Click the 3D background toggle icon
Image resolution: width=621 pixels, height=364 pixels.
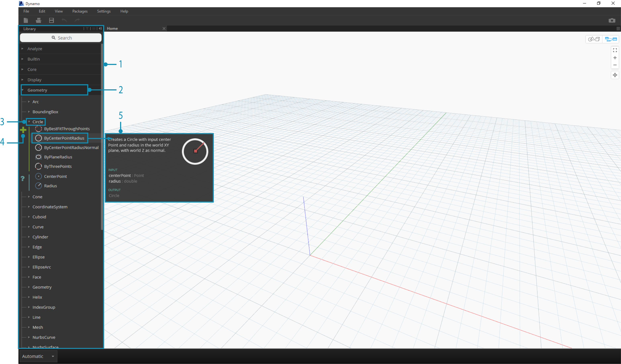tap(594, 39)
